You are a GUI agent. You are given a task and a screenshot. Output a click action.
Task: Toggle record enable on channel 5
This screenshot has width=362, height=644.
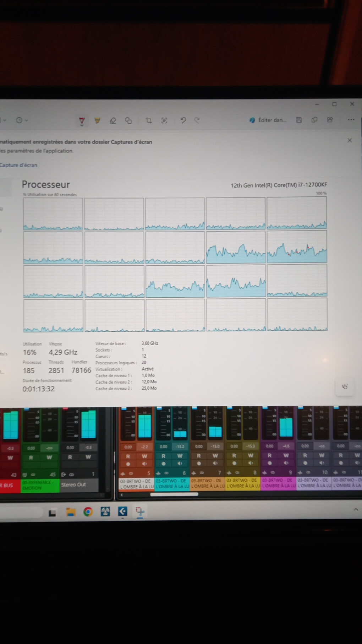(x=128, y=464)
